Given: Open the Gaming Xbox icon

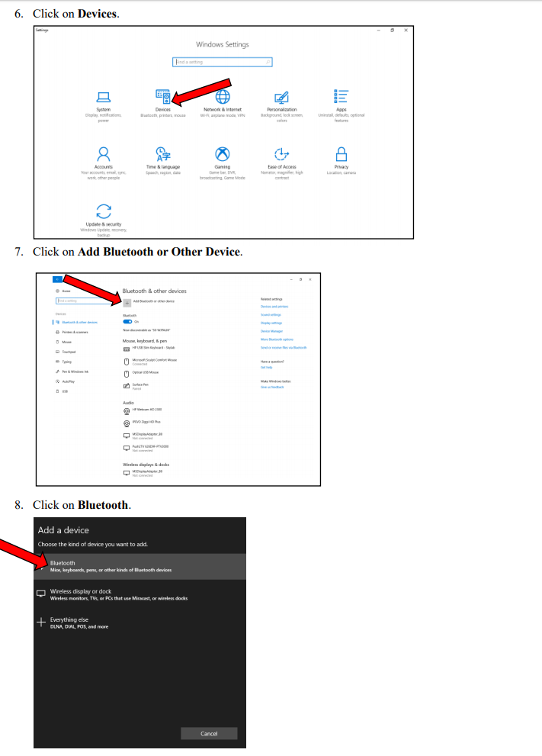Looking at the screenshot, I should [223, 153].
